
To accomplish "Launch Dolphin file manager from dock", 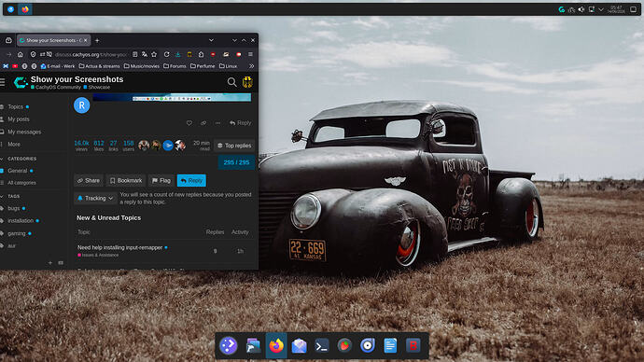I will (253, 345).
